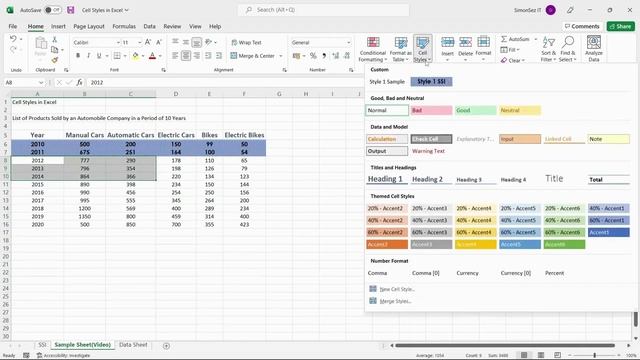640x360 pixels.
Task: Click the Percent Style icon
Action: coord(313,56)
